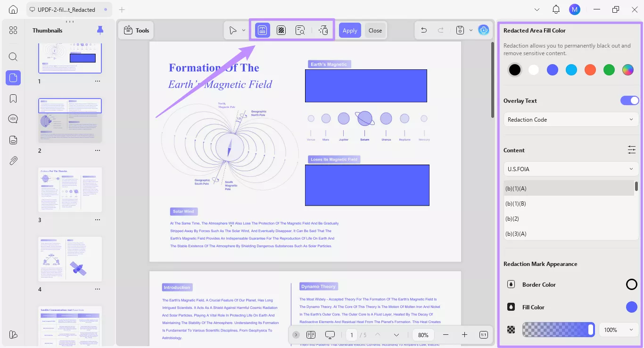The image size is (644, 348).
Task: Open the tab list chevron in title bar
Action: pos(537,9)
